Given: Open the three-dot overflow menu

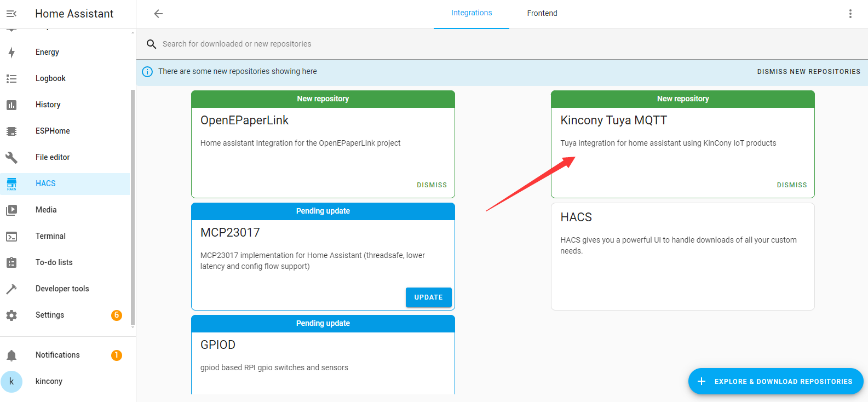Looking at the screenshot, I should [850, 14].
